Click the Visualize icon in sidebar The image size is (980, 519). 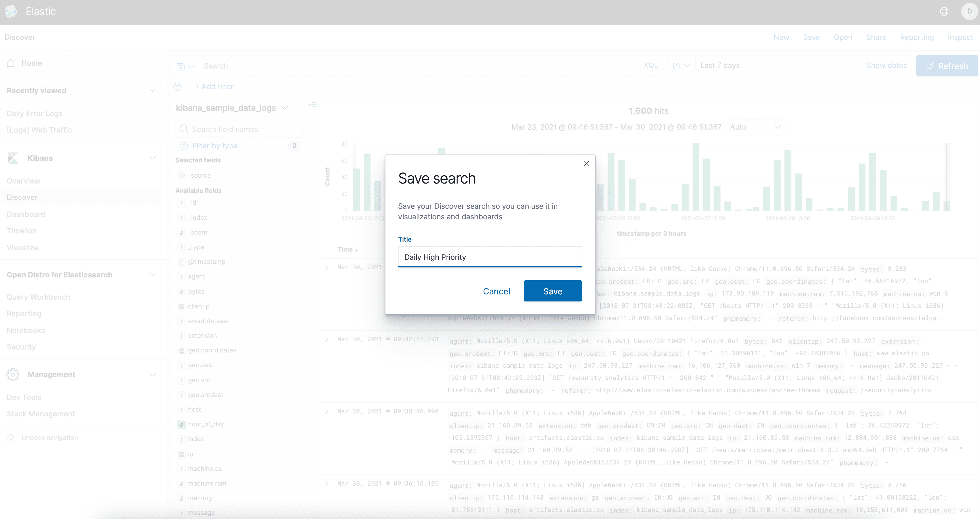23,247
